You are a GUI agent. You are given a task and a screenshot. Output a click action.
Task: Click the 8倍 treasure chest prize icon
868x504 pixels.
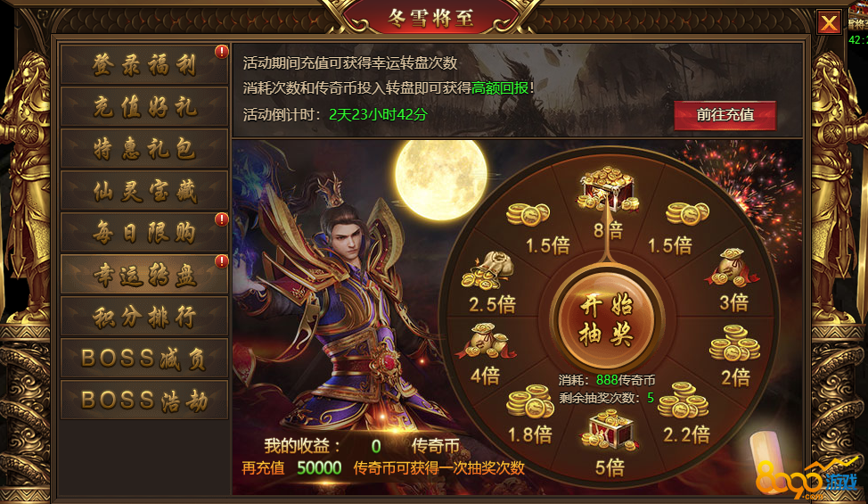(x=608, y=189)
